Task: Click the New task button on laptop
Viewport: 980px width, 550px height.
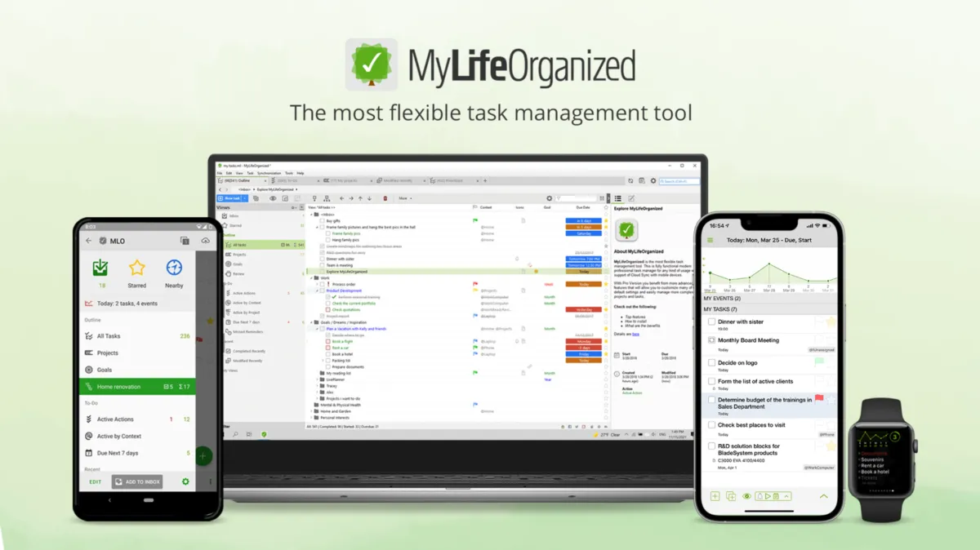Action: [x=229, y=198]
